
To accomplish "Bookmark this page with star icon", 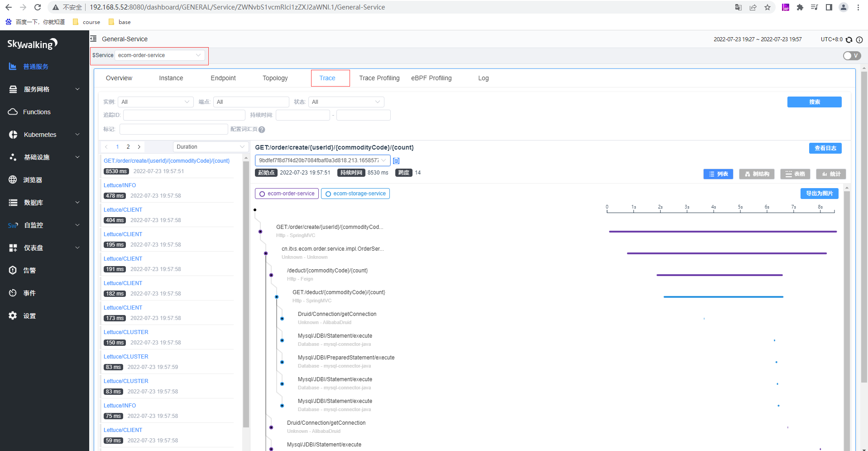I will 767,7.
